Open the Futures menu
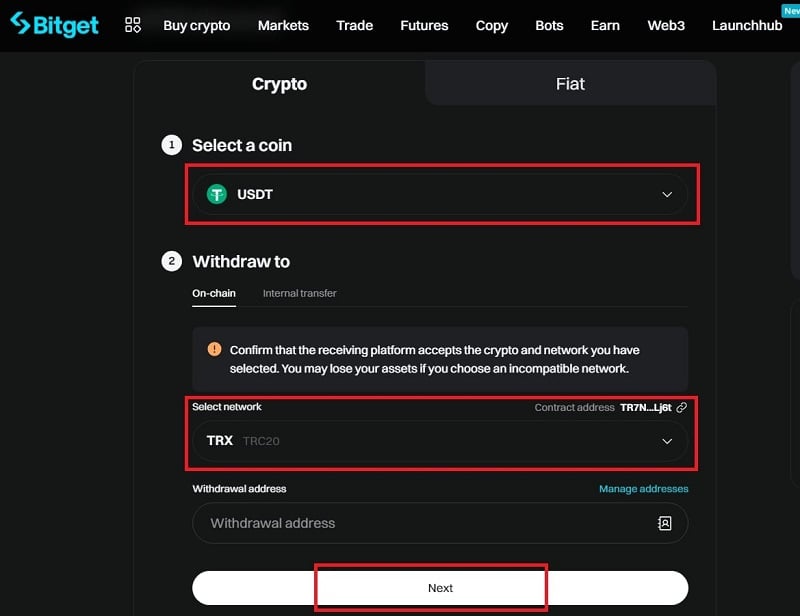The height and width of the screenshot is (616, 800). tap(424, 25)
